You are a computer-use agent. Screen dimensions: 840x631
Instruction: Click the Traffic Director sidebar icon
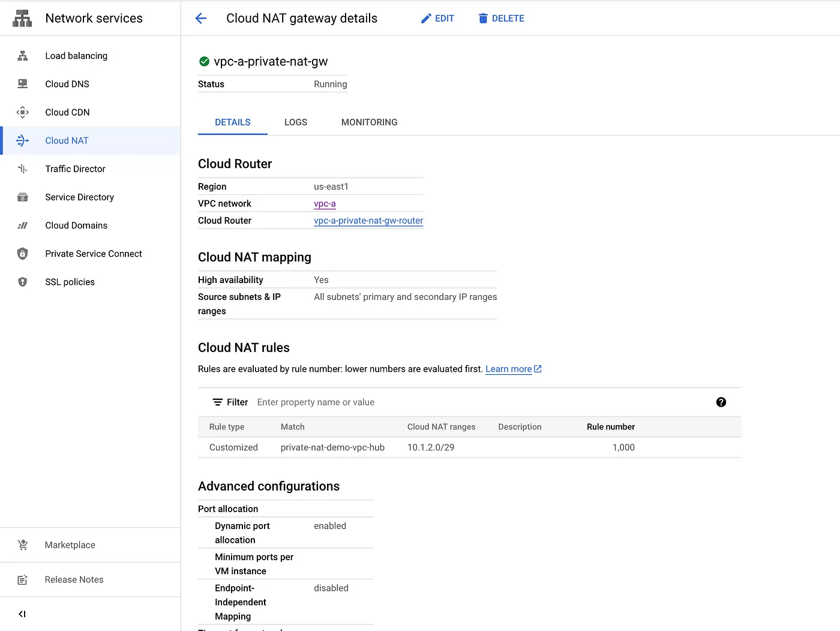(23, 169)
